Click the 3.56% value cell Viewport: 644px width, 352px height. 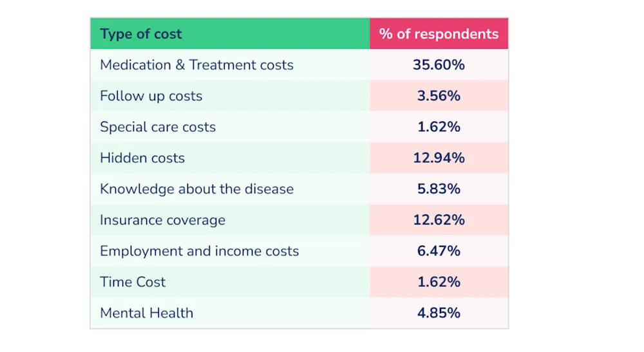tap(439, 96)
